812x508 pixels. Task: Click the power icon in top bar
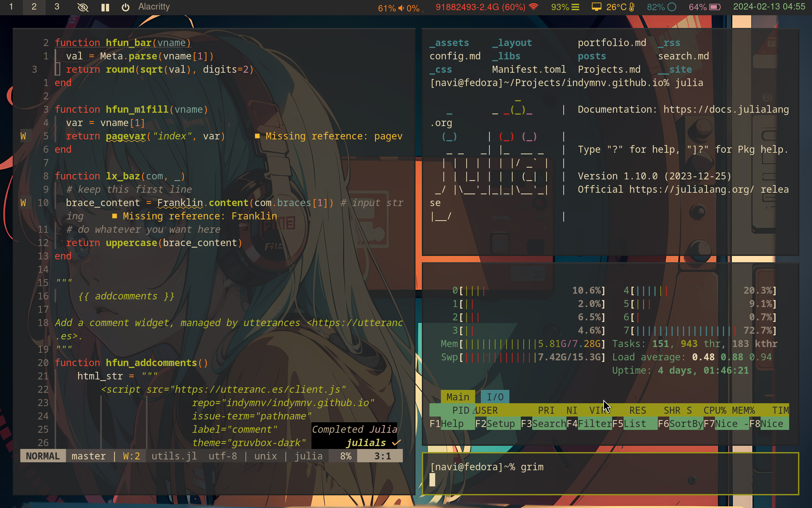coord(126,7)
